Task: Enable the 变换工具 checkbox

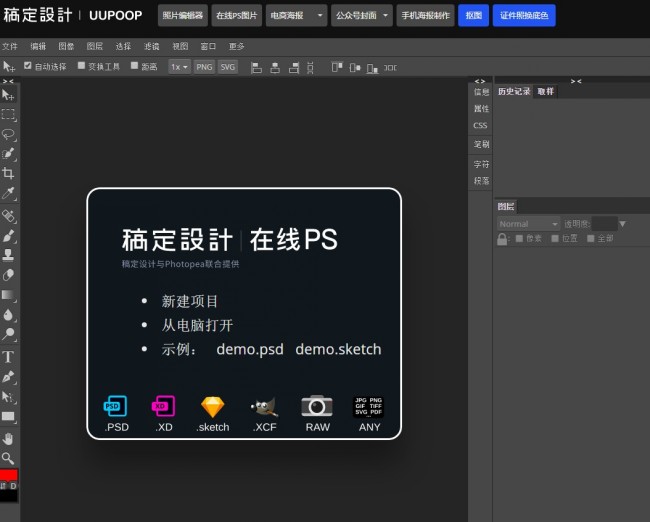Action: 81,66
